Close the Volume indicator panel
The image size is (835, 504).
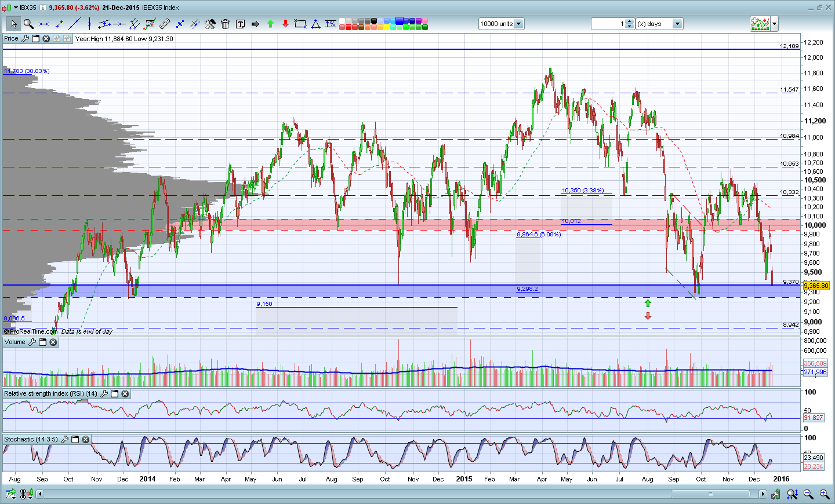coord(53,342)
